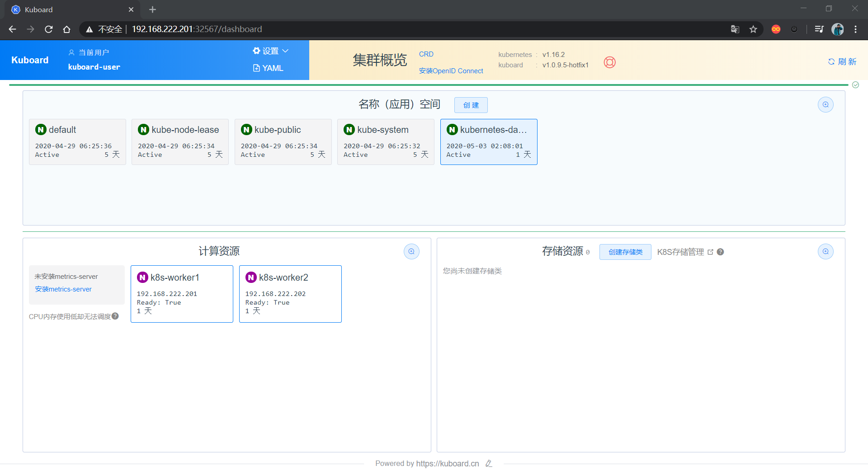Screen dimensions: 868x470
Task: Click 安装OpenID Connect link
Action: 451,71
